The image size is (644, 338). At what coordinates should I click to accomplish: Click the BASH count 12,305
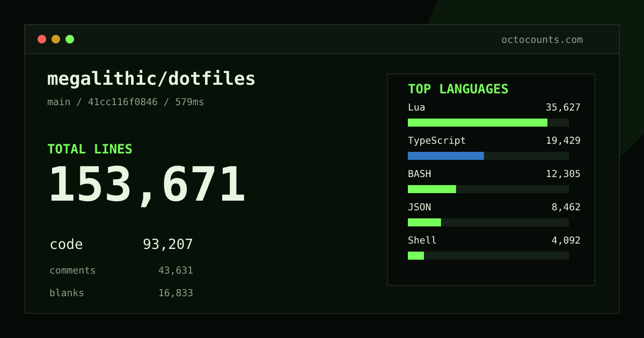click(563, 174)
